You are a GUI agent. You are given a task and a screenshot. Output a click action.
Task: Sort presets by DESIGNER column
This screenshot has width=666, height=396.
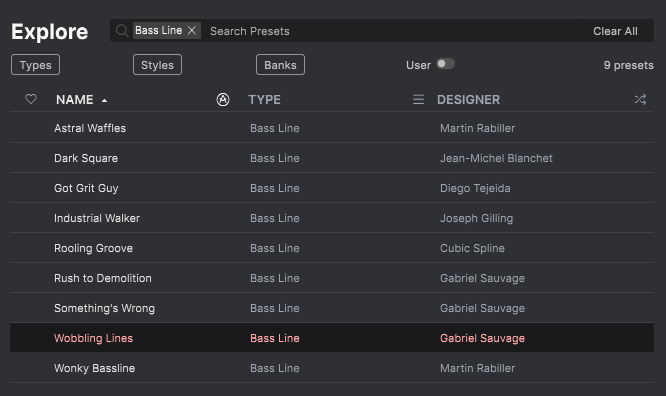468,99
